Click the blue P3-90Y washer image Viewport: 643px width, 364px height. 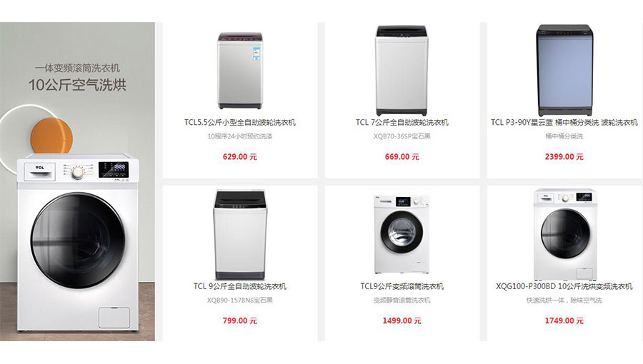pos(564,71)
